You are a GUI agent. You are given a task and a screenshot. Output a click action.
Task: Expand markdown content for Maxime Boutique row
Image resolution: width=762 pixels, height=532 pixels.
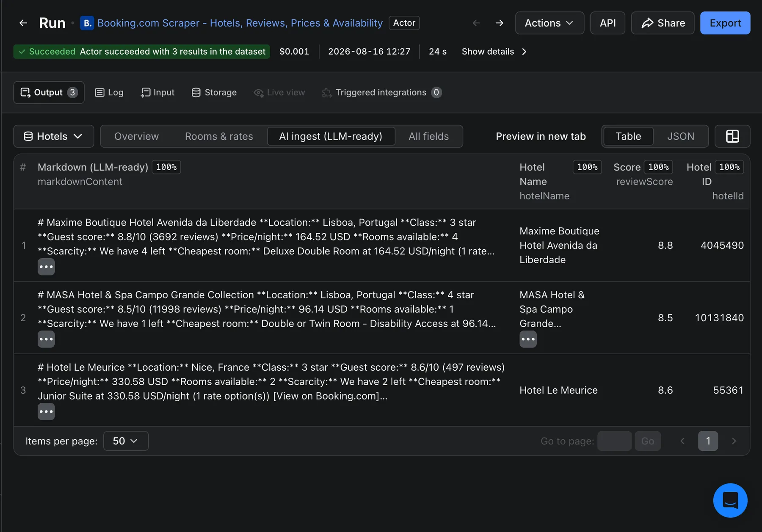click(x=46, y=267)
